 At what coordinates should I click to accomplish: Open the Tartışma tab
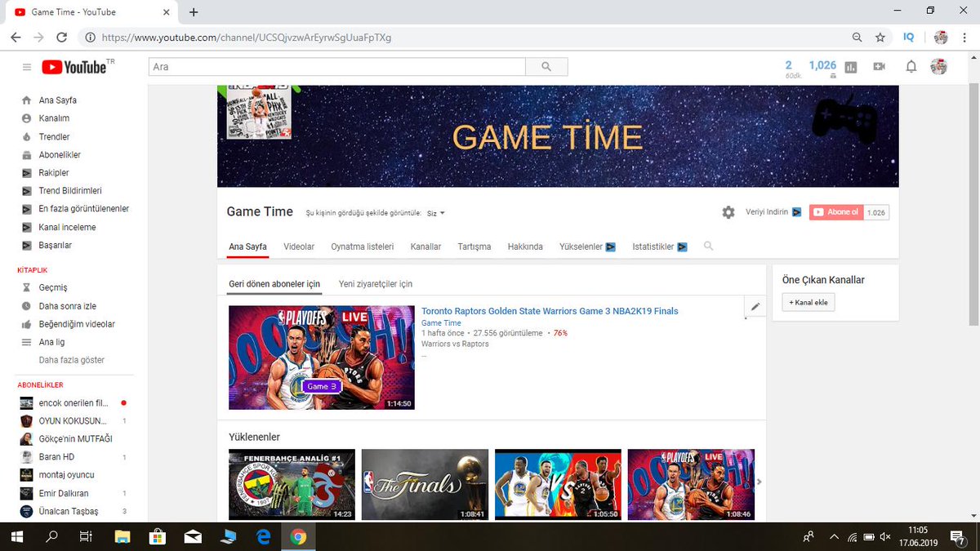[x=474, y=247]
